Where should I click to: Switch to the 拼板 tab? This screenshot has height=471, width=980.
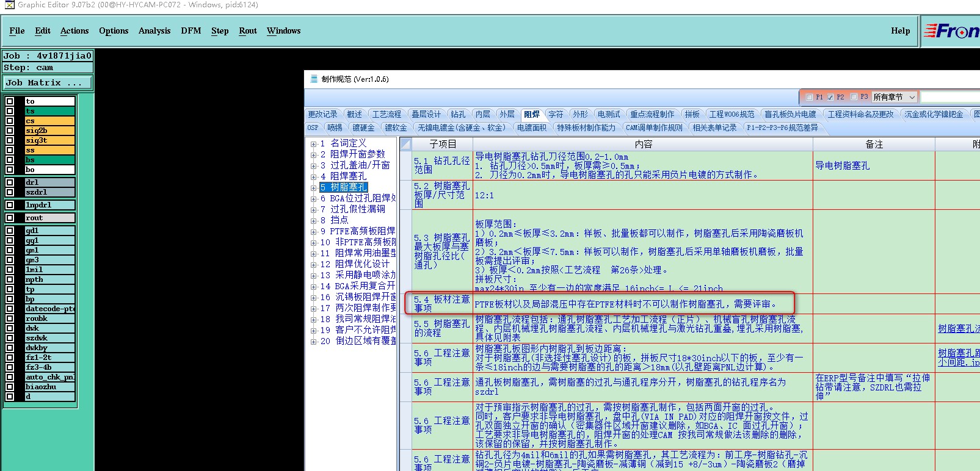692,114
